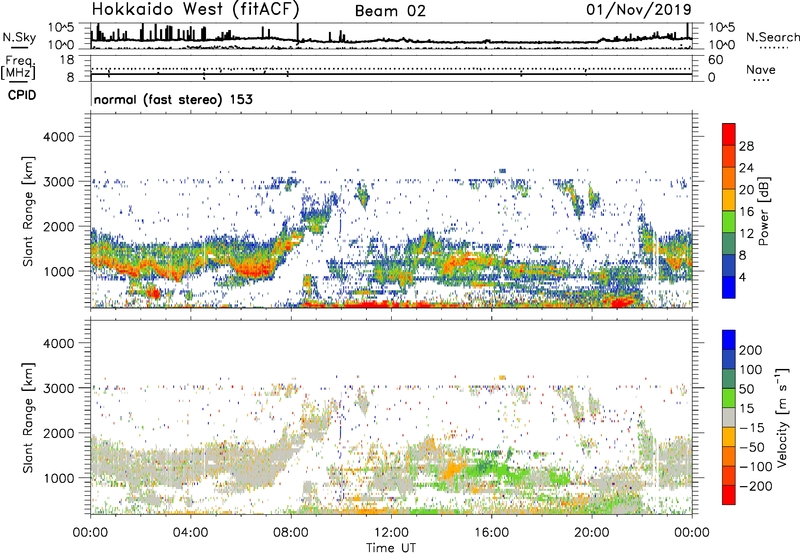Pick the red bottom segment of Velocity colorbar
Screen dimensions: 800x554
(729, 495)
